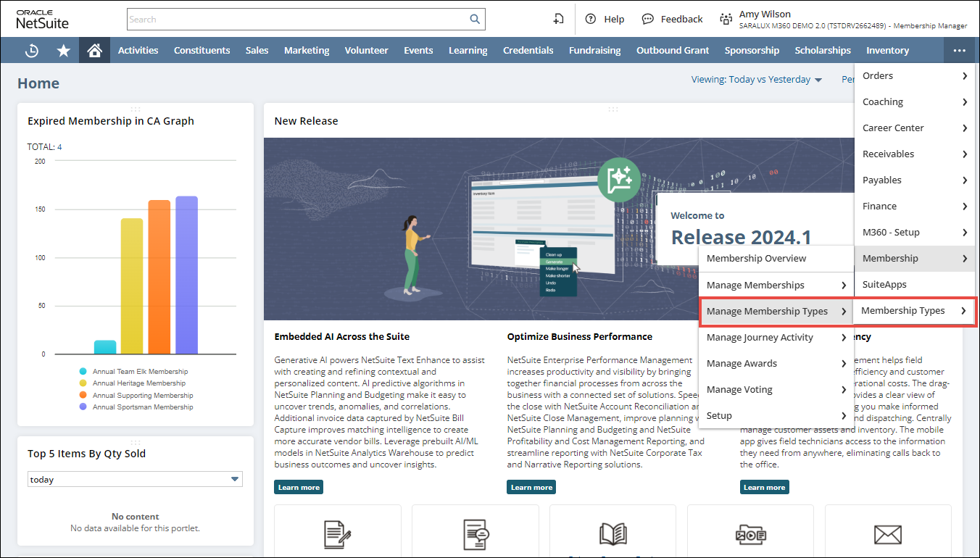Open the Recent Records clock icon
The height and width of the screenshot is (558, 980).
pos(32,51)
